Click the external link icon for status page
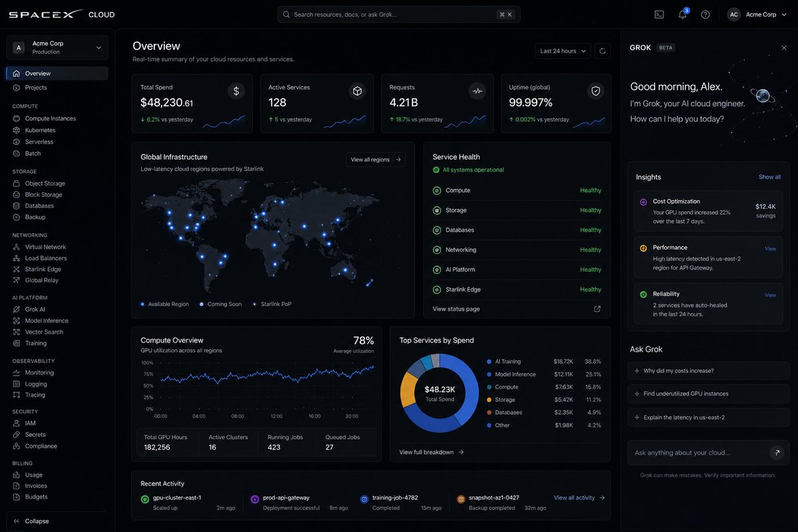Image resolution: width=798 pixels, height=532 pixels. point(597,309)
